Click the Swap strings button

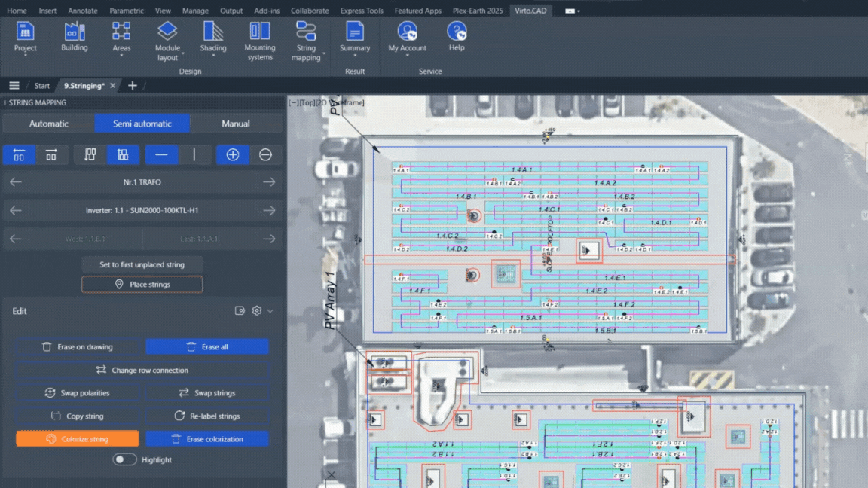(207, 393)
